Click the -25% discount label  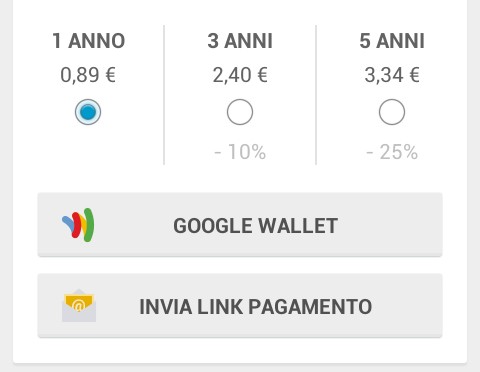pyautogui.click(x=392, y=152)
